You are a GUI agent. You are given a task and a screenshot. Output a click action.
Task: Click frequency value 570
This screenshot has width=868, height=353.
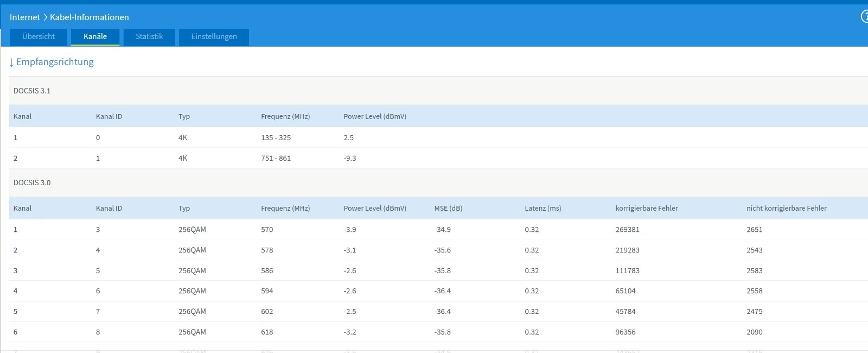pos(267,230)
